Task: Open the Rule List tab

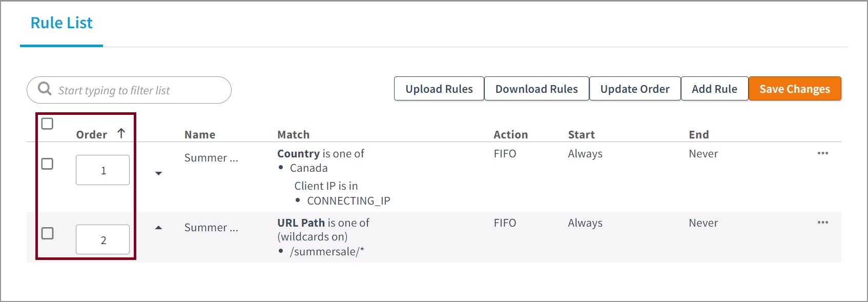Action: [61, 23]
